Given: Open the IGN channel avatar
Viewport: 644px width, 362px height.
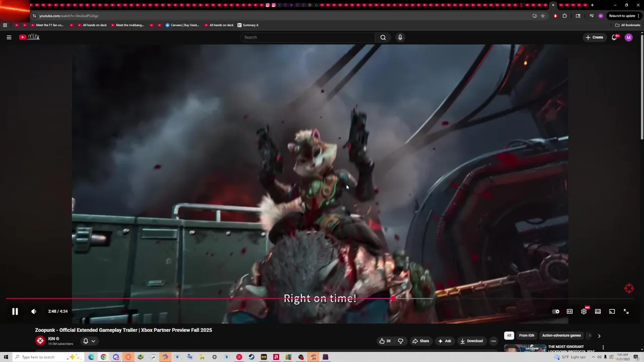Looking at the screenshot, I should 40,341.
